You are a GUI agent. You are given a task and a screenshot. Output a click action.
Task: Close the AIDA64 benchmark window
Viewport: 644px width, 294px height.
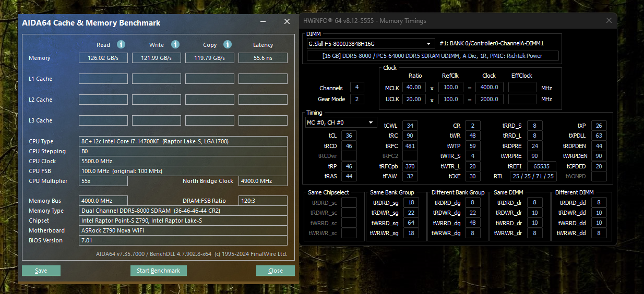pyautogui.click(x=287, y=22)
